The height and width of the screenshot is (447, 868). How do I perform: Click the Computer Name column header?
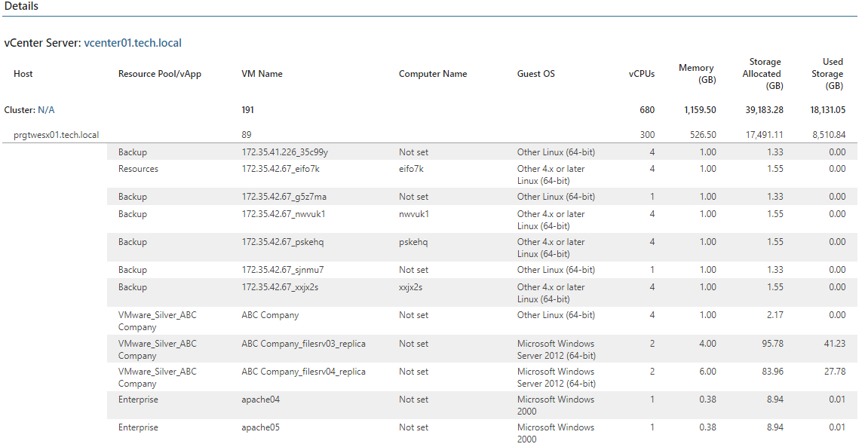433,74
